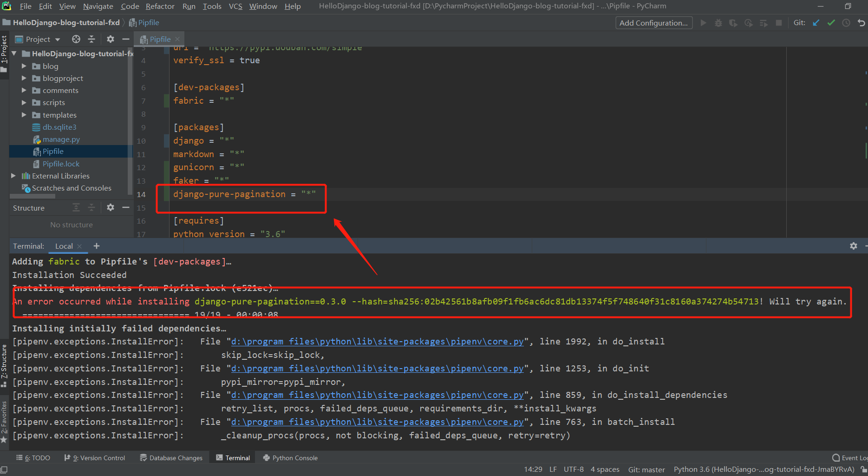Close the Pipfile editor tab

click(x=177, y=40)
